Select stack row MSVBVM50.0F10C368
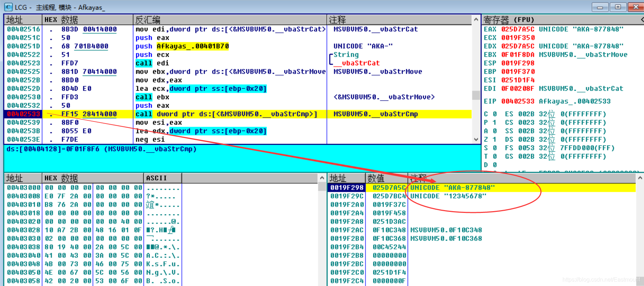The image size is (644, 286). (x=482, y=238)
